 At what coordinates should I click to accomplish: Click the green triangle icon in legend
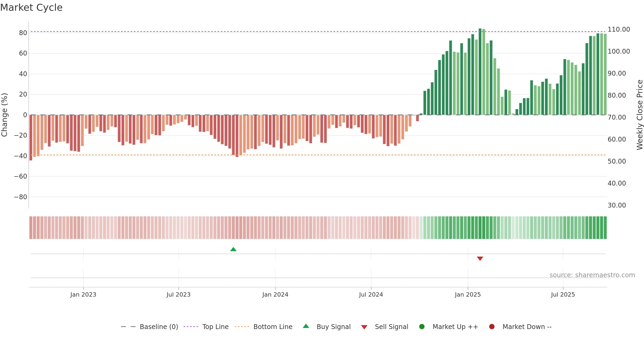(x=306, y=326)
